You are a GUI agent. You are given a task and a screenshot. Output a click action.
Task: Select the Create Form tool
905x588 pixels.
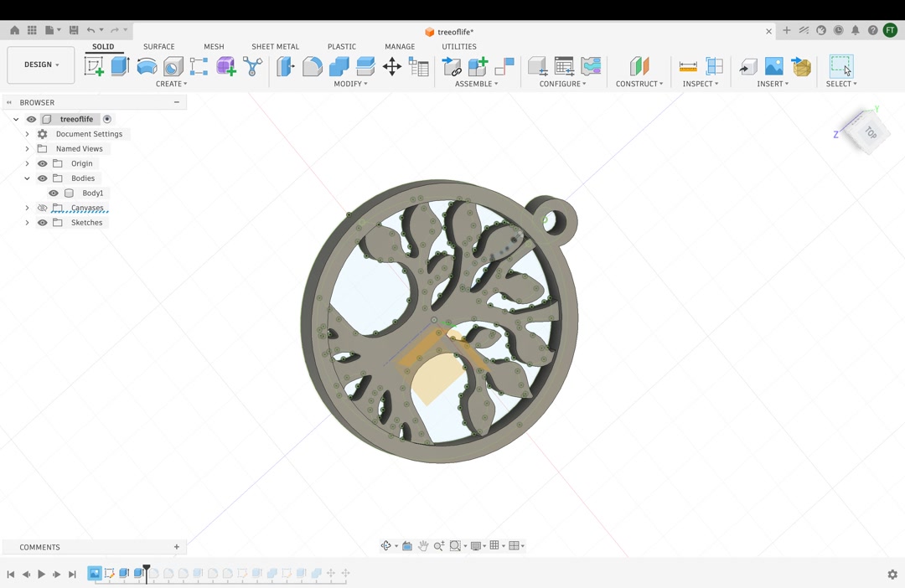tap(225, 66)
